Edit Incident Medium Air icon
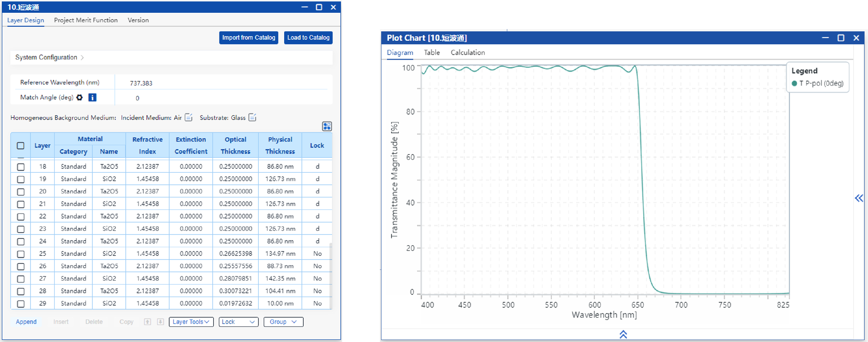 pyautogui.click(x=189, y=118)
